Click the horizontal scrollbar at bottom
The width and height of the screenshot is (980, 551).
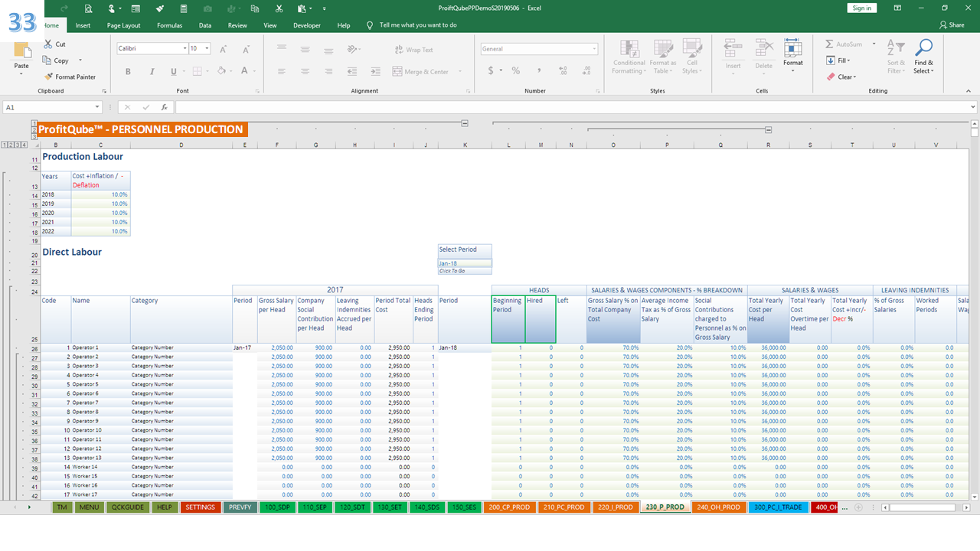click(923, 507)
